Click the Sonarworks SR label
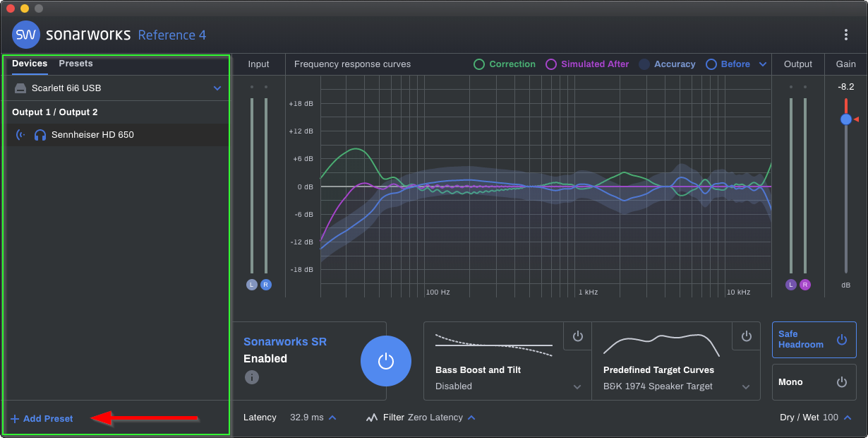Image resolution: width=868 pixels, height=438 pixels. (285, 342)
